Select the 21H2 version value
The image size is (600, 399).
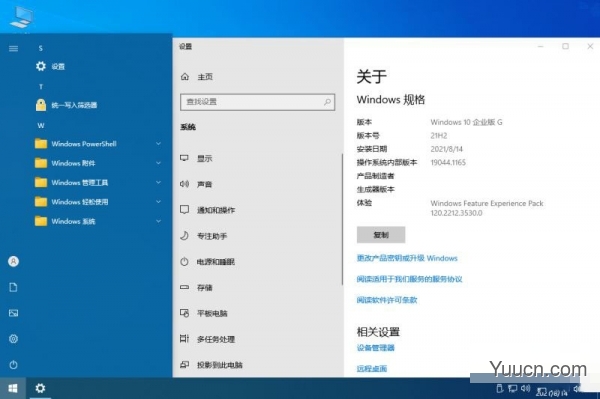pos(439,136)
